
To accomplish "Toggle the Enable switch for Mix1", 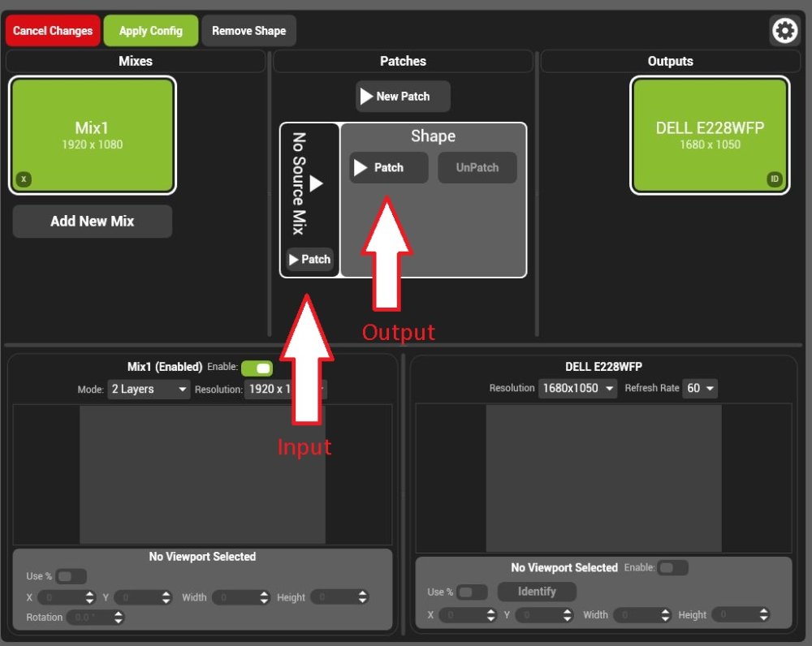I will tap(257, 368).
